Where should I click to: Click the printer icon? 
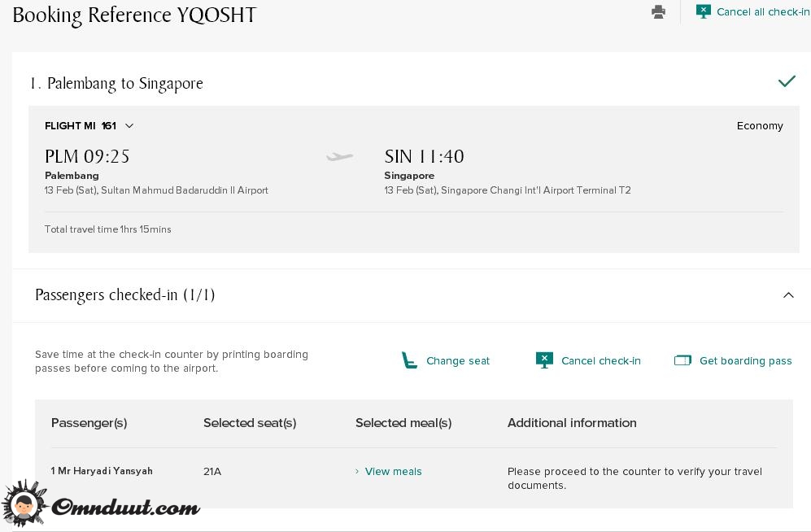point(658,12)
